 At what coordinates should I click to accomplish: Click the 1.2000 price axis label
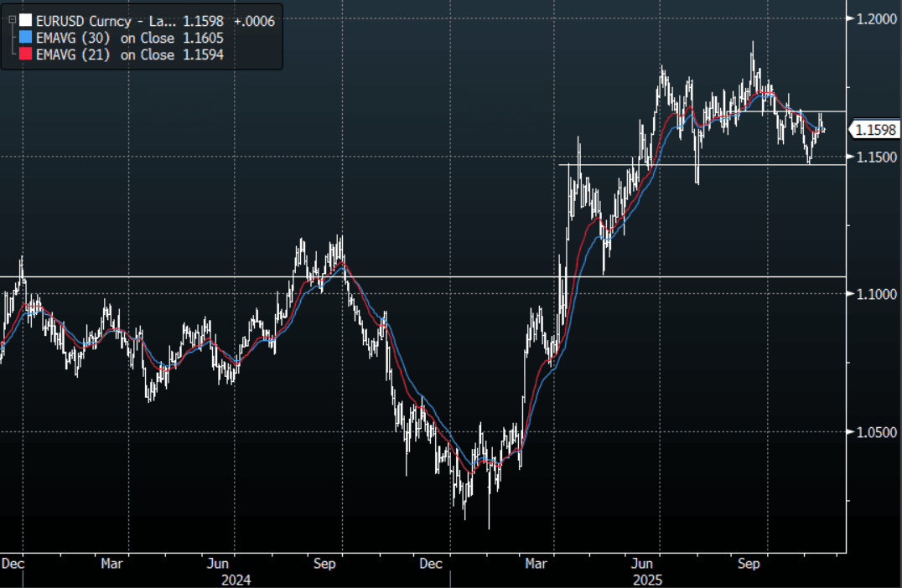[x=875, y=18]
